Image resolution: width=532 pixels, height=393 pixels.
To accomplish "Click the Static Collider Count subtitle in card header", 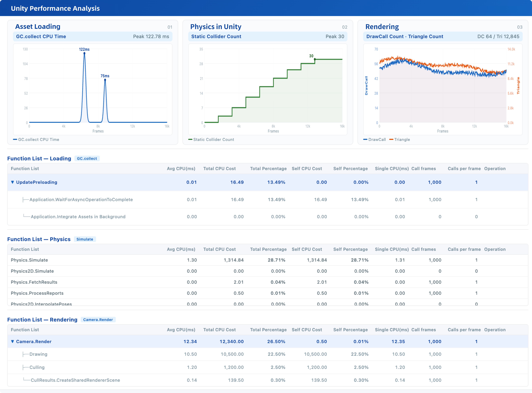I will pyautogui.click(x=216, y=37).
